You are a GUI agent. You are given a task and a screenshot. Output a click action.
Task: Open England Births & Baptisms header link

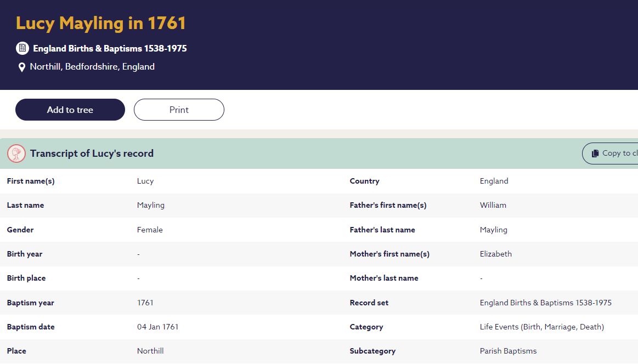coord(110,48)
